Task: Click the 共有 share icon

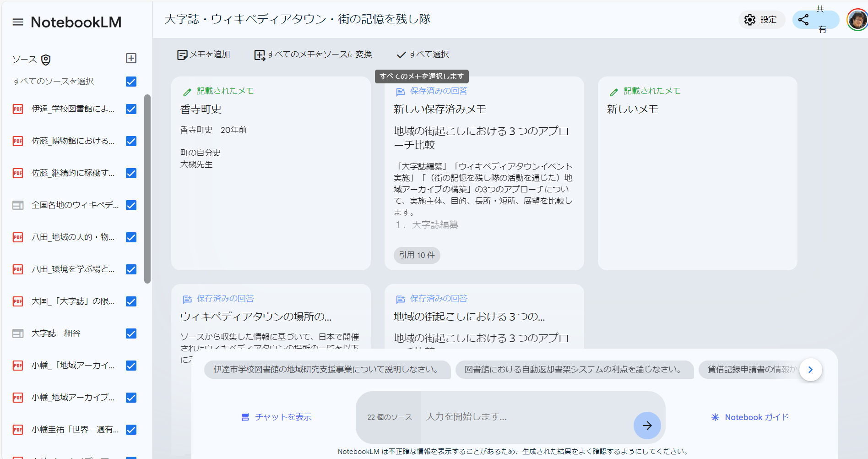Action: (x=803, y=20)
